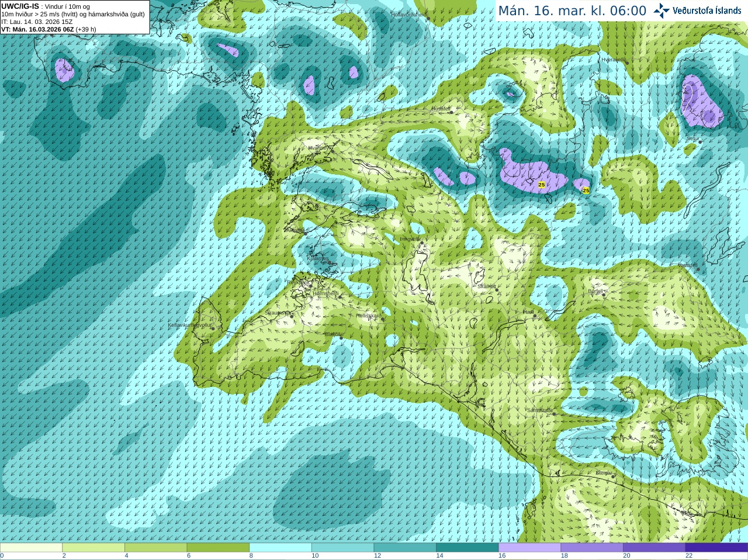Click the Þingvellir station label
The image size is (748, 560).
(410, 239)
